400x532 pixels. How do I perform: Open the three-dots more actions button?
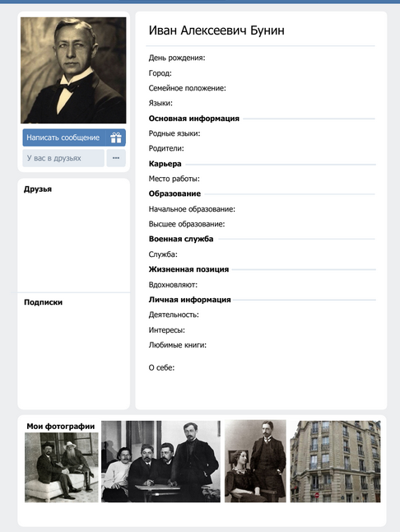point(116,158)
